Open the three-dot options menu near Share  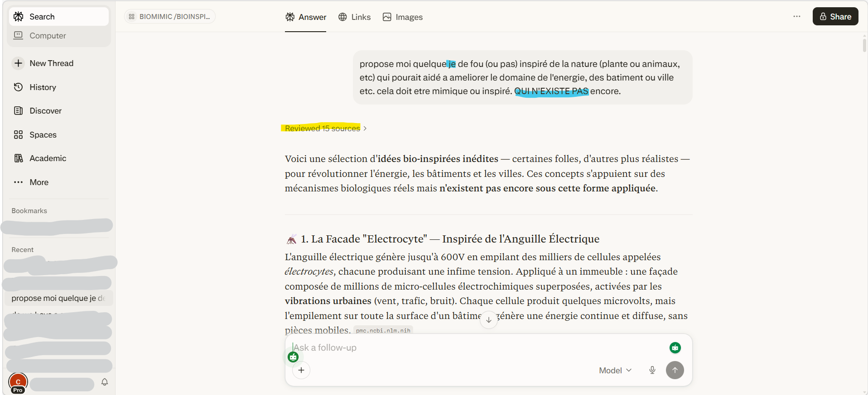796,16
